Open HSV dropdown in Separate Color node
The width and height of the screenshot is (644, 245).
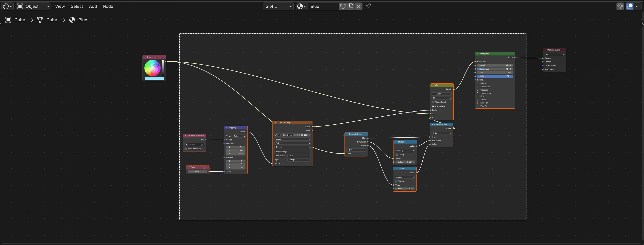point(356,150)
